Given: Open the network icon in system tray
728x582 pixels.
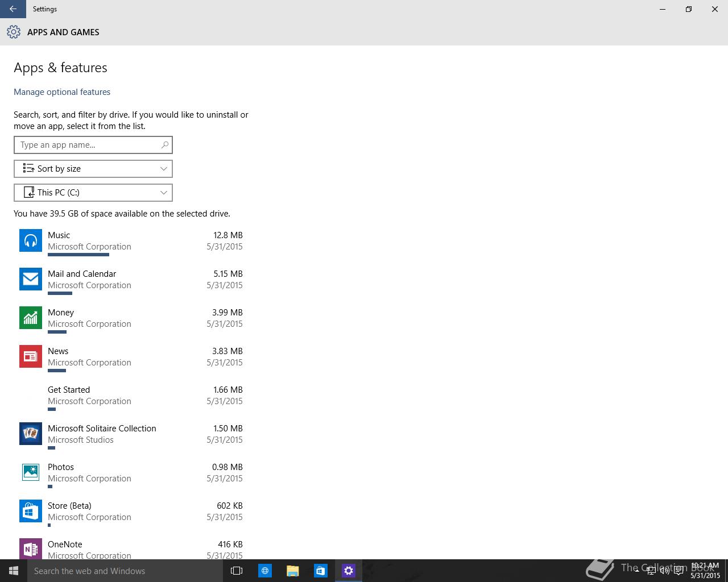Looking at the screenshot, I should pyautogui.click(x=651, y=571).
